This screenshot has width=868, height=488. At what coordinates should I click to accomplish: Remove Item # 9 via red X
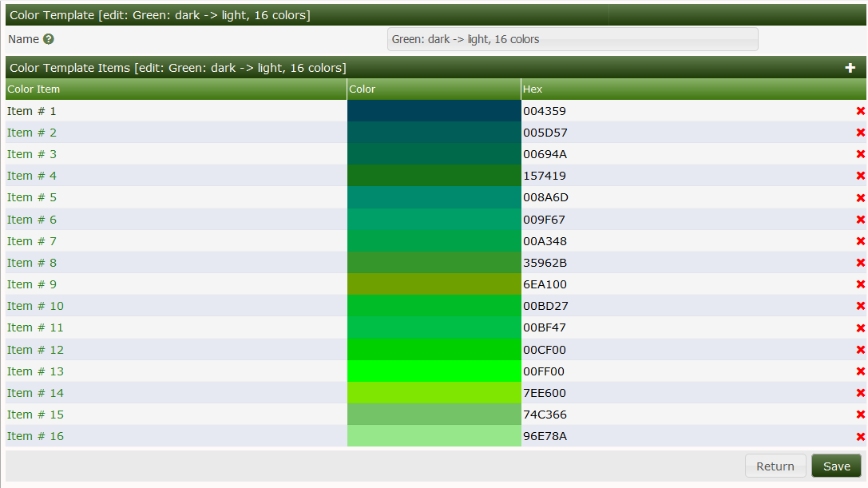pyautogui.click(x=860, y=284)
